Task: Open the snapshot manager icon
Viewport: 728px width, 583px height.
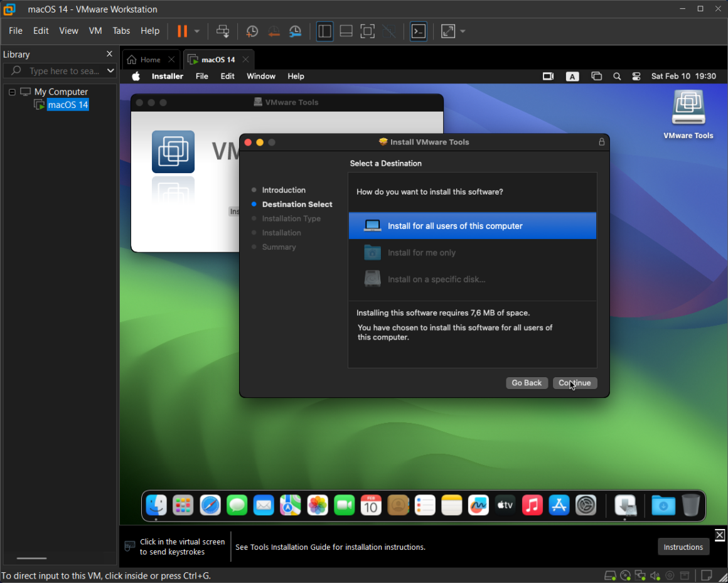Action: tap(296, 31)
